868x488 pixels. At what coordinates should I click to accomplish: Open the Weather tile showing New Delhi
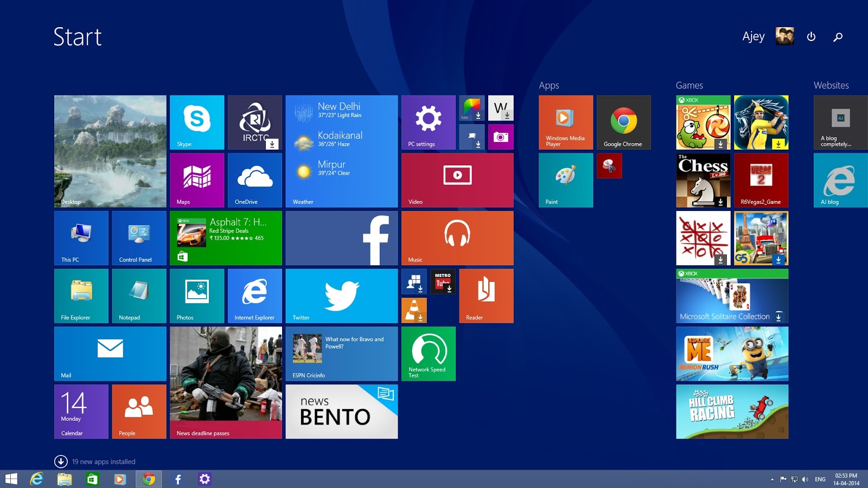[342, 151]
